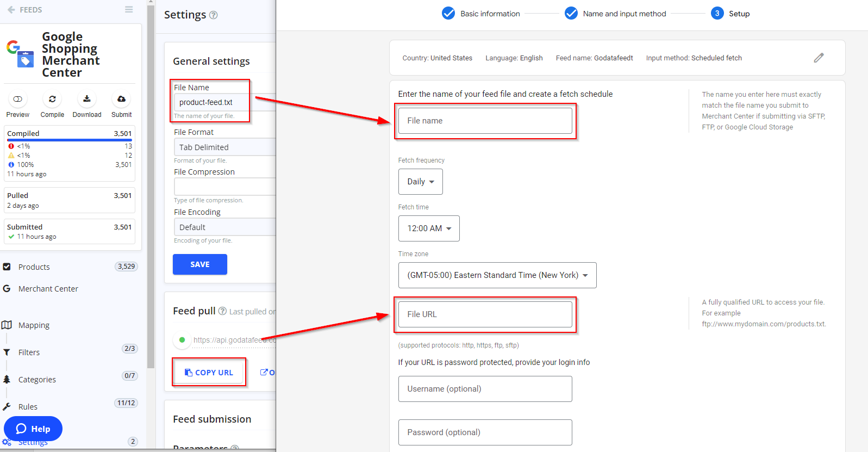The height and width of the screenshot is (452, 868).
Task: Click the left panel vertical scrollbar
Action: [x=151, y=185]
